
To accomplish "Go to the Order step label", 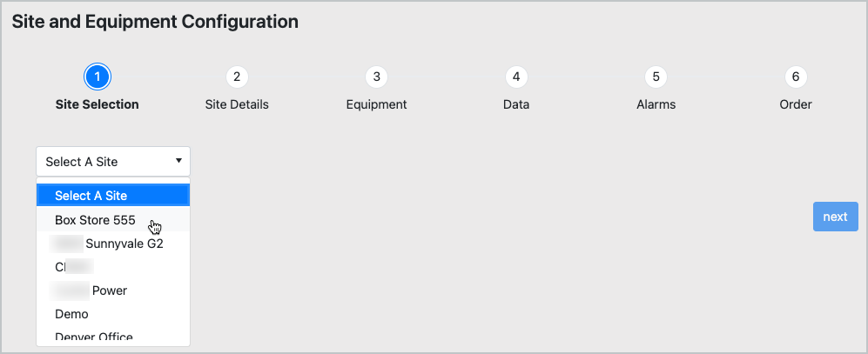I will [796, 104].
